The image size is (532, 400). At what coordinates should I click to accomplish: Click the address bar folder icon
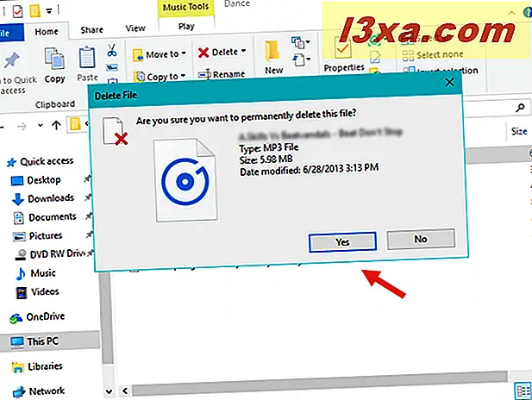click(x=75, y=124)
